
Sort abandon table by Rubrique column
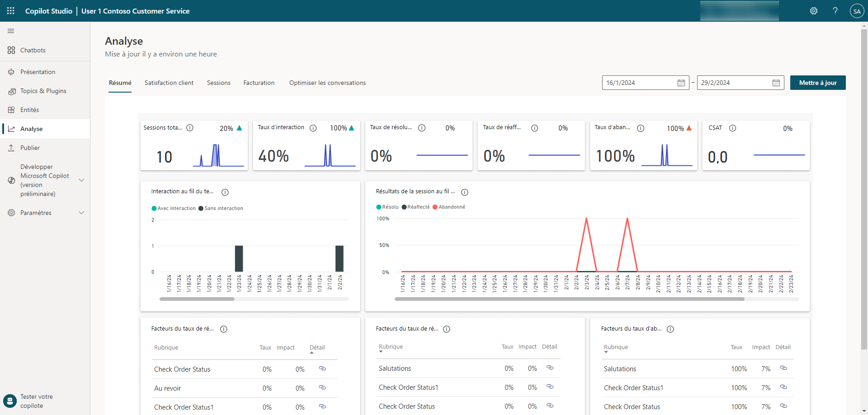tap(616, 347)
